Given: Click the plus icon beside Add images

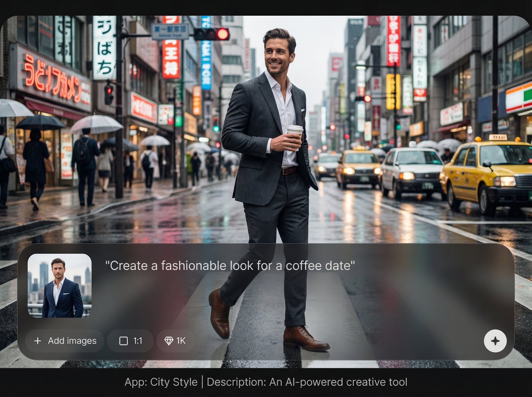Looking at the screenshot, I should pyautogui.click(x=38, y=341).
